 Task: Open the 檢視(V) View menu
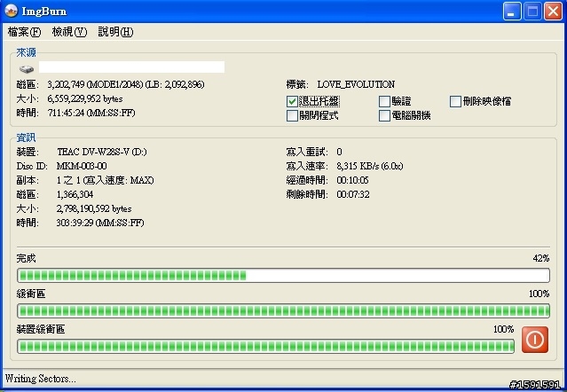point(69,32)
